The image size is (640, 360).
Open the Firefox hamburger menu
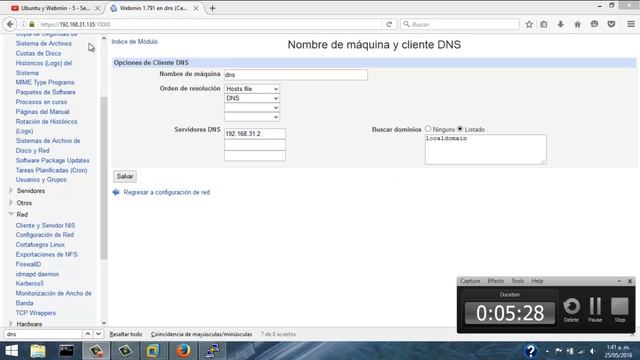(631, 24)
